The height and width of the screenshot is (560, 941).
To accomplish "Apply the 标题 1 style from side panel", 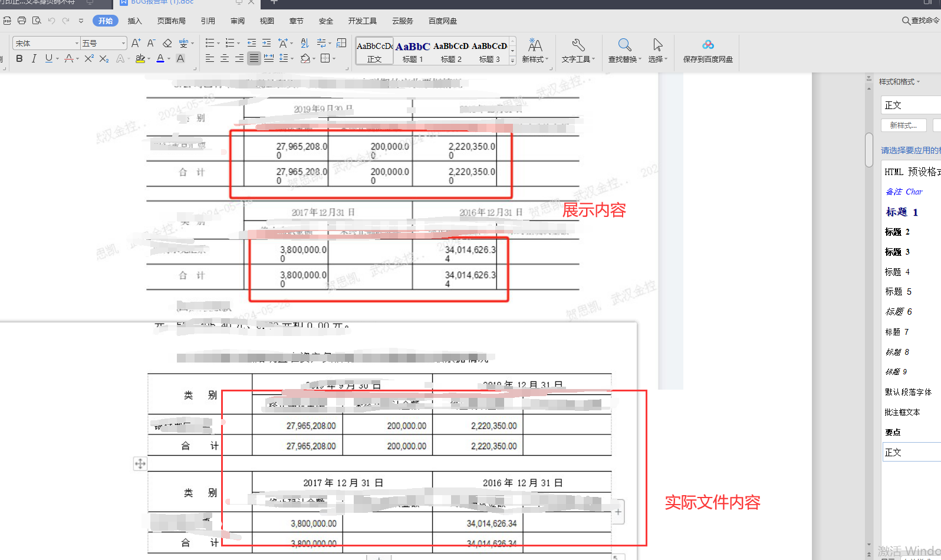I will click(901, 212).
